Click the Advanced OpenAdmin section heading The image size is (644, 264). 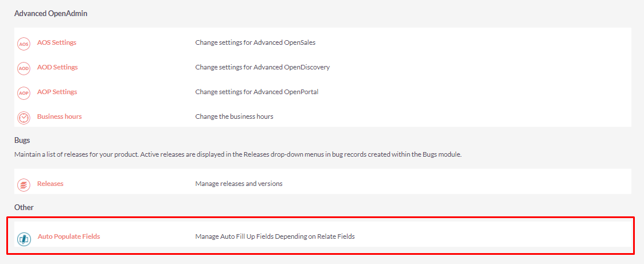pyautogui.click(x=51, y=14)
